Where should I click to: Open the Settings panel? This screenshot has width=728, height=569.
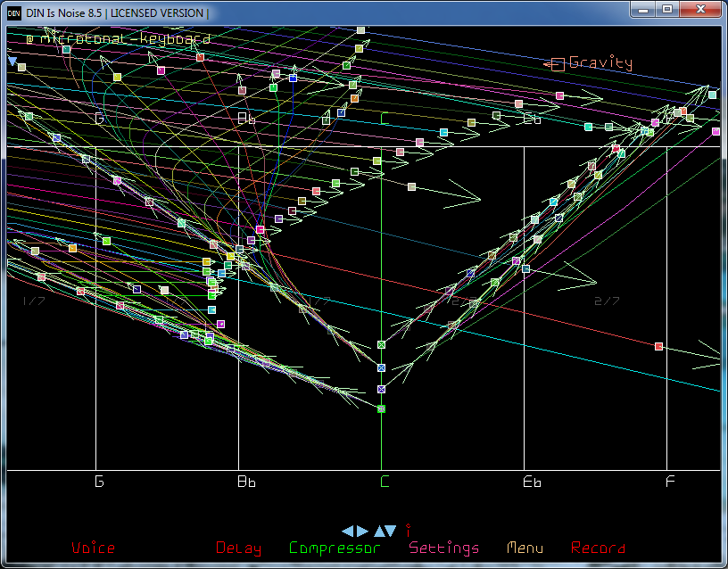443,548
